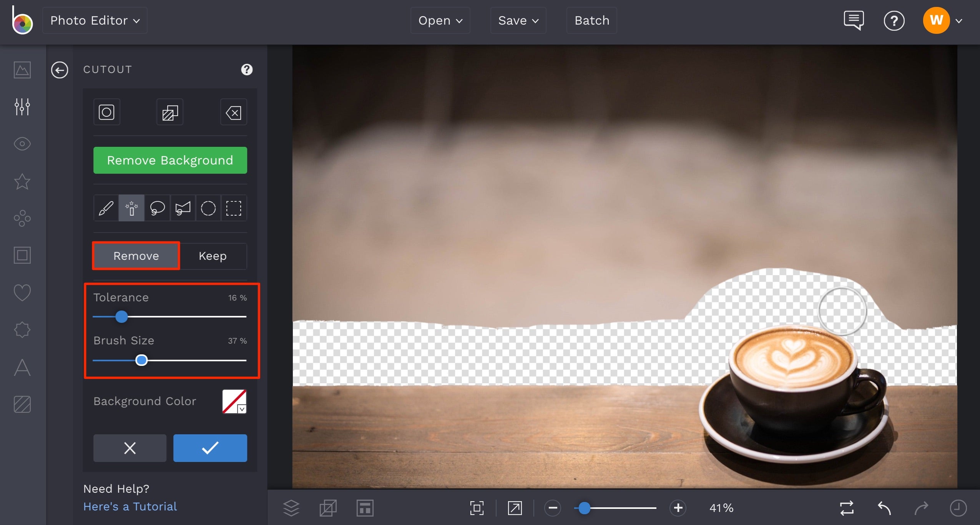Open the Text tool in the left sidebar
The width and height of the screenshot is (980, 525).
(x=22, y=367)
